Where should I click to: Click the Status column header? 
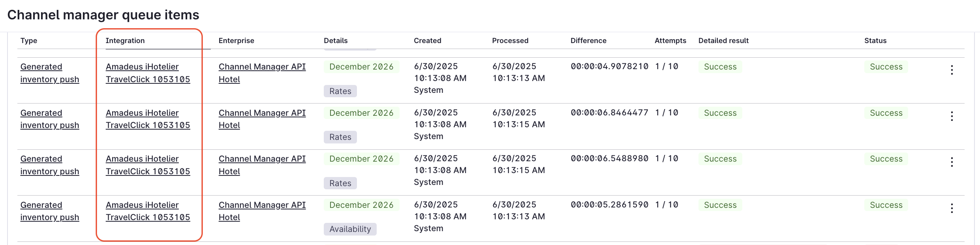[x=875, y=41]
